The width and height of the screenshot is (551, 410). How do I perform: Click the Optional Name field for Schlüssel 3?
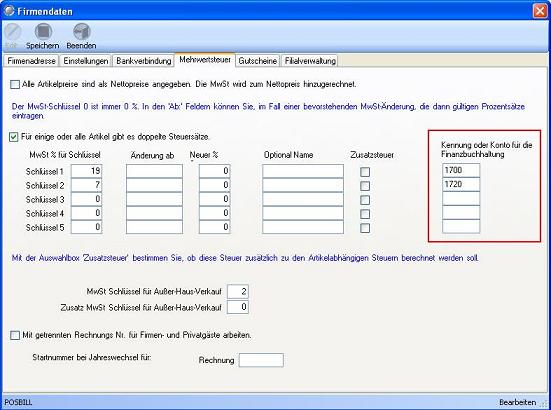coord(303,199)
